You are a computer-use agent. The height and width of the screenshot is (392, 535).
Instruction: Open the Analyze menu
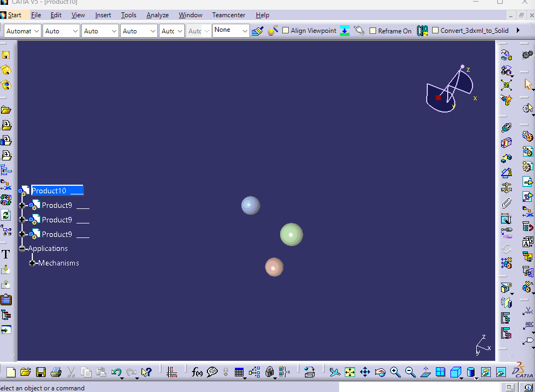158,15
